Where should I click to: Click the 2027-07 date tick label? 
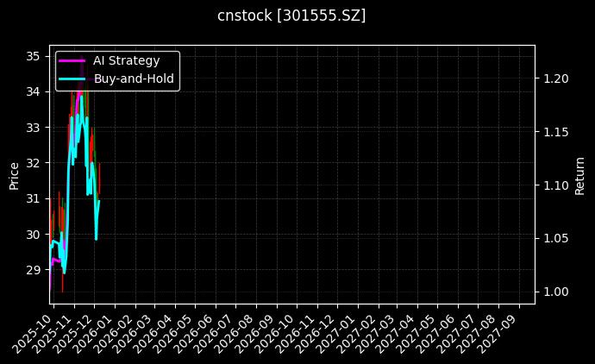click(x=458, y=335)
